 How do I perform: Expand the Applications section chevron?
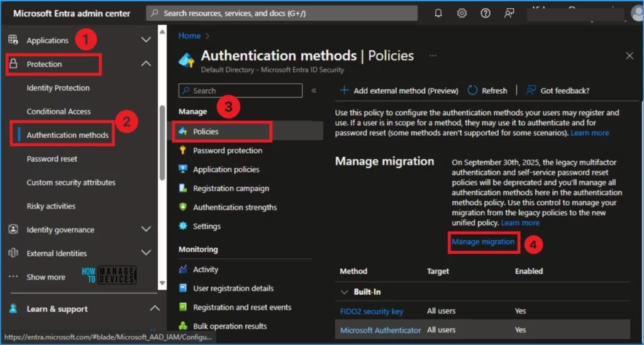[x=146, y=40]
